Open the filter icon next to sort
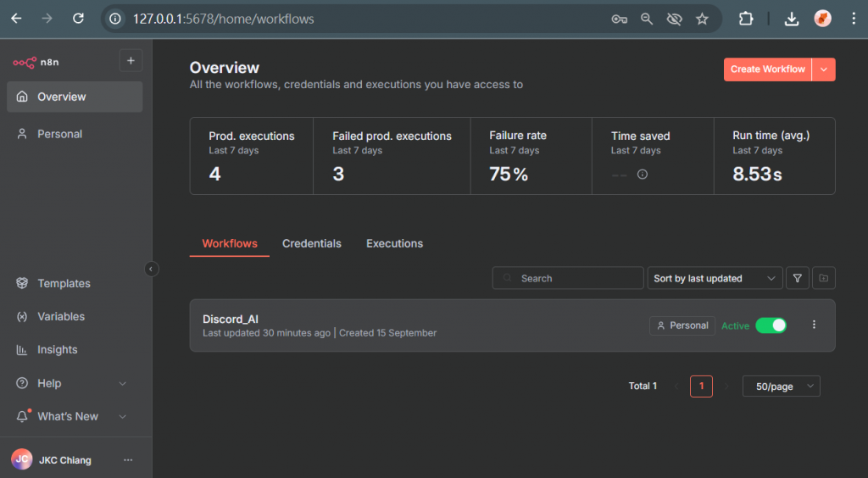 (x=798, y=278)
